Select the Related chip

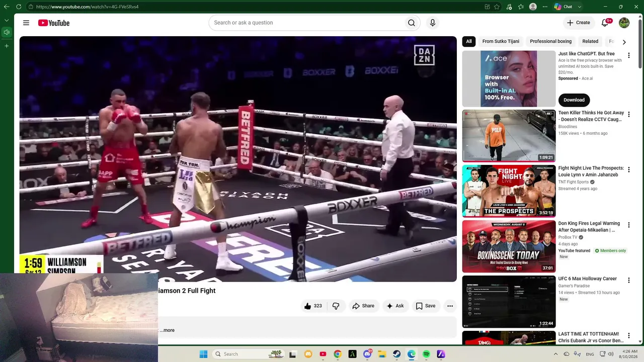pos(590,41)
